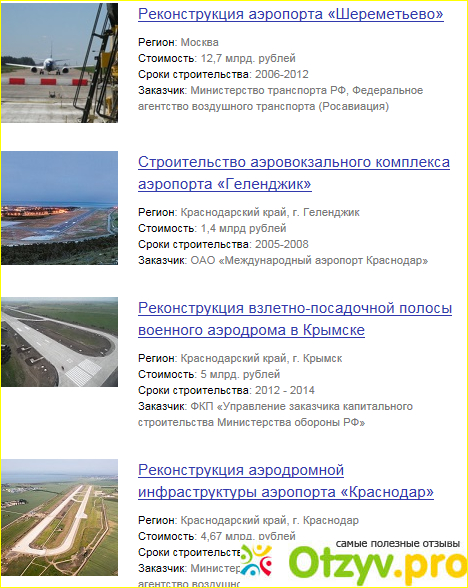Click the Краснодар cost 4,67 млрд. рублей
The image size is (468, 588).
click(x=248, y=536)
